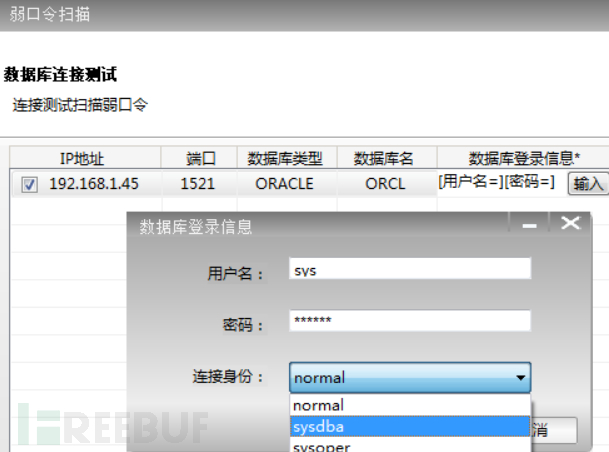Click the partly hidden 取消 button behind the dropdown
The width and height of the screenshot is (609, 452).
tap(554, 430)
